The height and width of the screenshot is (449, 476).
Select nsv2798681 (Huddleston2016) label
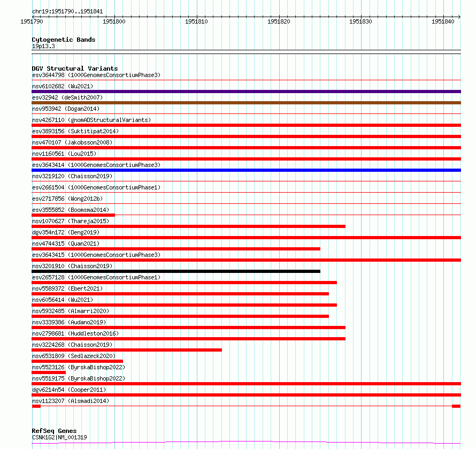75,333
